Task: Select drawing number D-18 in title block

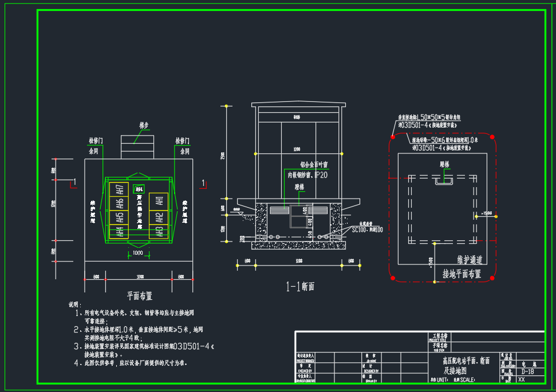Action: point(528,371)
